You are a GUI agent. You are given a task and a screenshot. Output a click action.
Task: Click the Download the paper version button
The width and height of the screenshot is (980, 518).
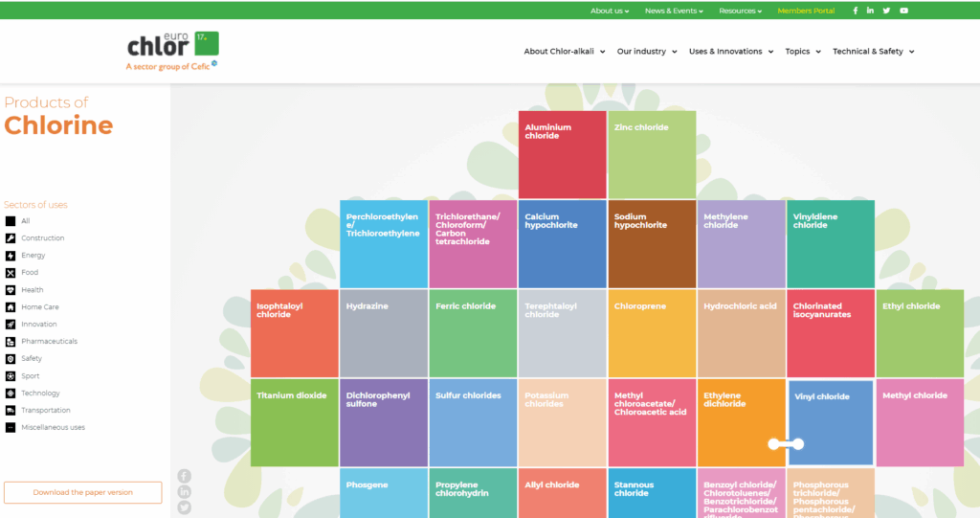pos(82,492)
